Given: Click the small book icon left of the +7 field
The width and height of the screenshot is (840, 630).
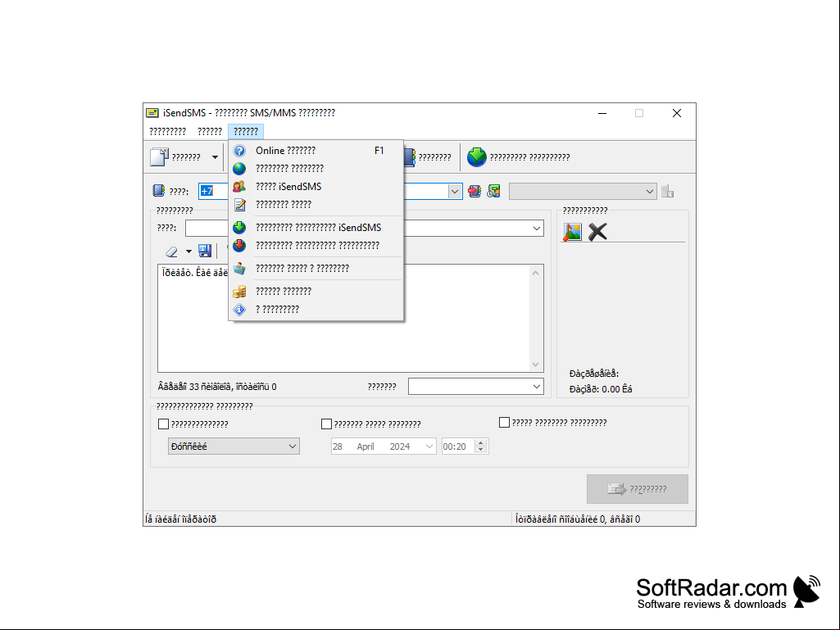Looking at the screenshot, I should pos(158,191).
